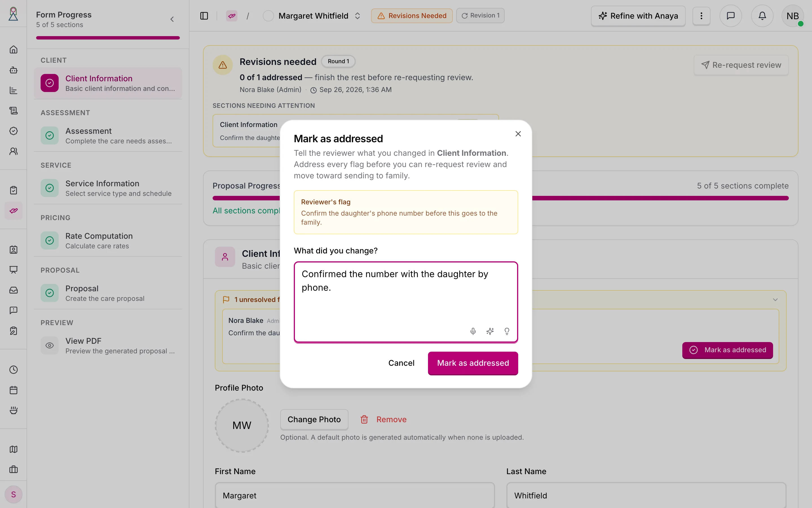Image resolution: width=812 pixels, height=508 pixels.
Task: Click the lightbulb suggestion icon in textarea
Action: (x=507, y=331)
